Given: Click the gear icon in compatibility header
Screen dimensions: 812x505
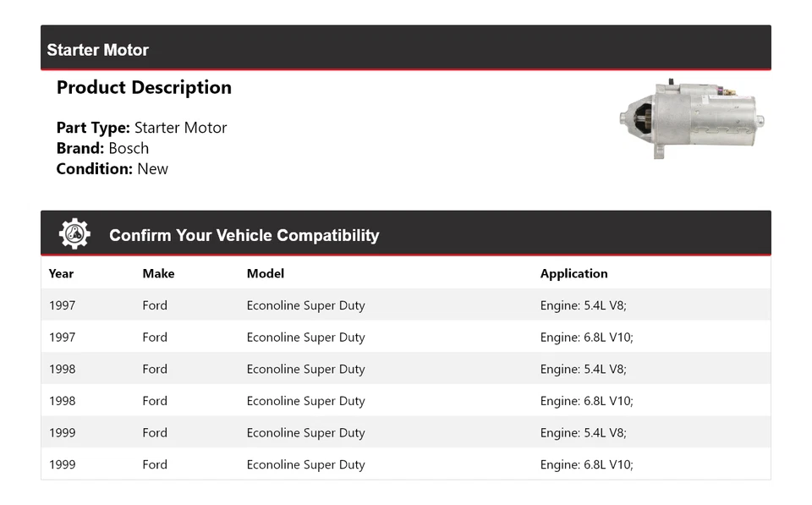Looking at the screenshot, I should [x=74, y=234].
